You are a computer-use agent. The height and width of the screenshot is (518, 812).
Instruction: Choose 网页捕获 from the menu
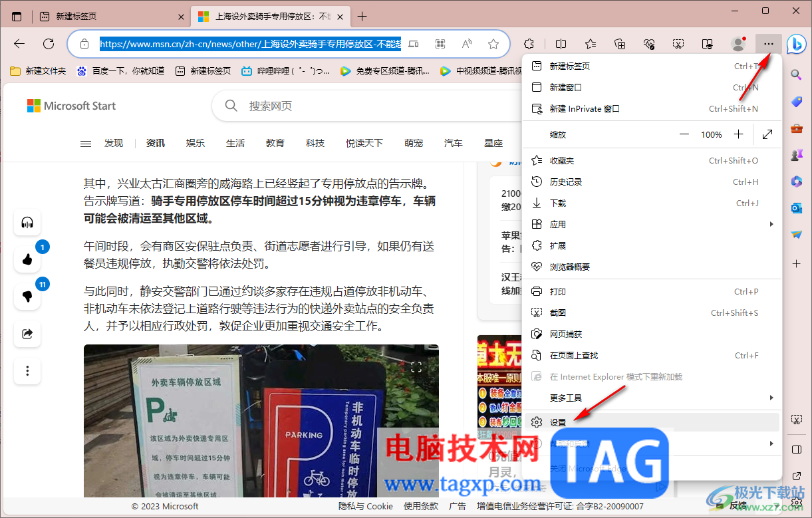tap(652, 334)
